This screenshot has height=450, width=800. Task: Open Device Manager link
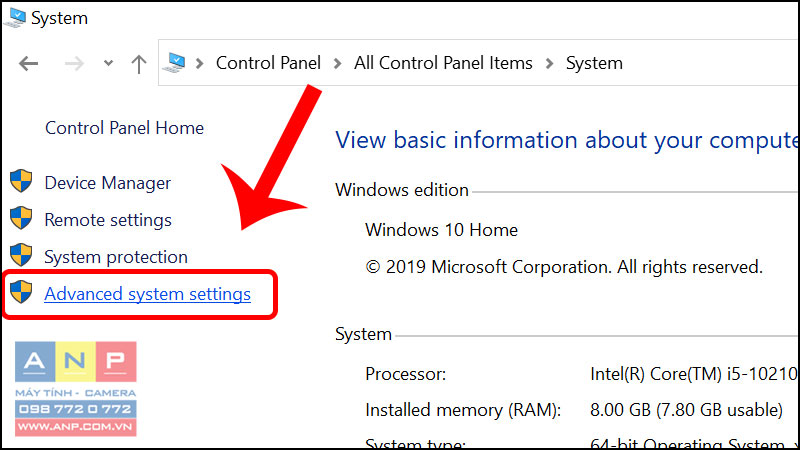coord(108,183)
